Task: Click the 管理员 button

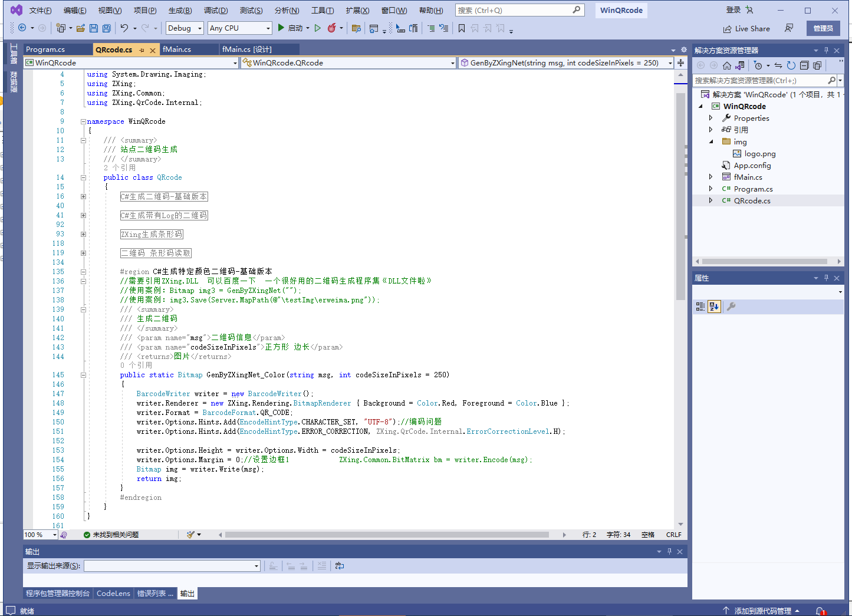Action: [823, 28]
